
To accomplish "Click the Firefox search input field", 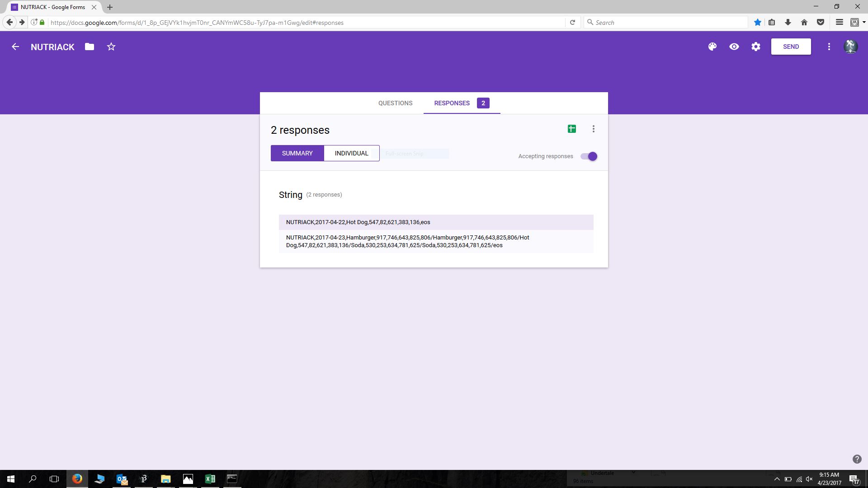I will 669,22.
